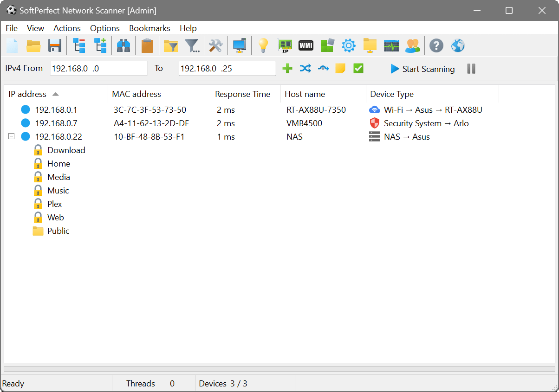The image size is (559, 392).
Task: Open the Actions menu
Action: coord(67,28)
